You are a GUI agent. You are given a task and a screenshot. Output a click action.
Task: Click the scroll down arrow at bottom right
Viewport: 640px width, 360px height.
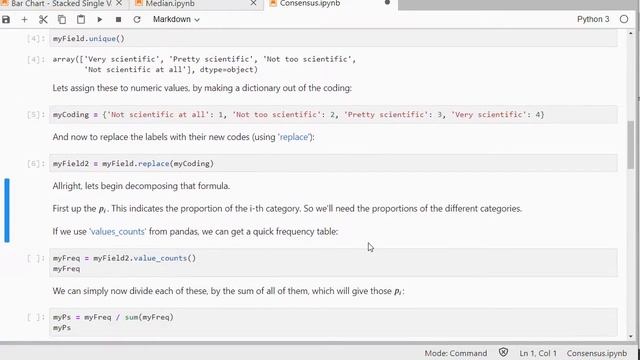(631, 336)
